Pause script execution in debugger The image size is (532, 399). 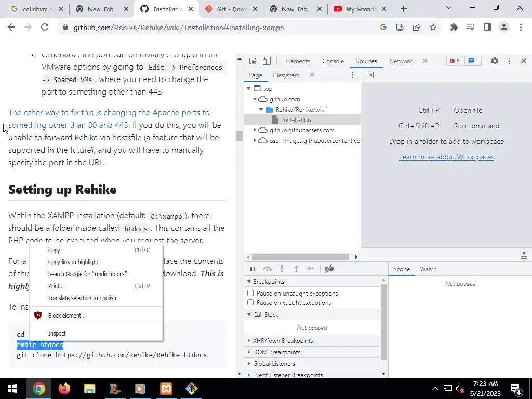[253, 269]
